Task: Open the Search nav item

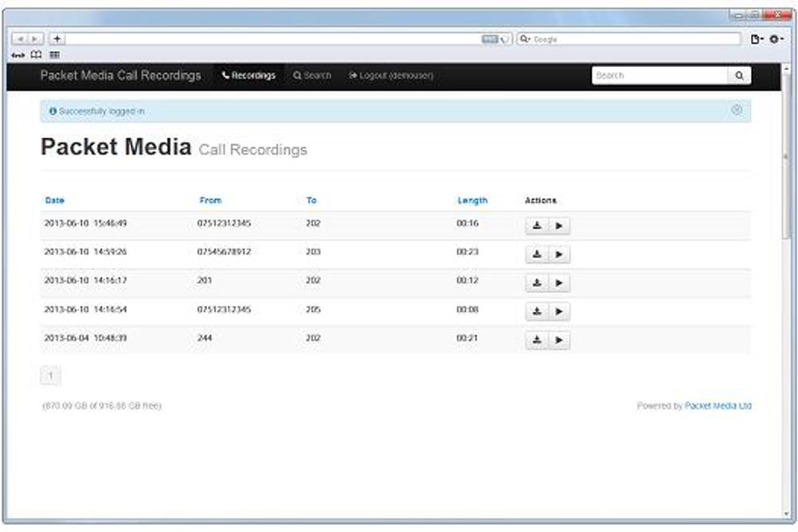Action: [312, 76]
